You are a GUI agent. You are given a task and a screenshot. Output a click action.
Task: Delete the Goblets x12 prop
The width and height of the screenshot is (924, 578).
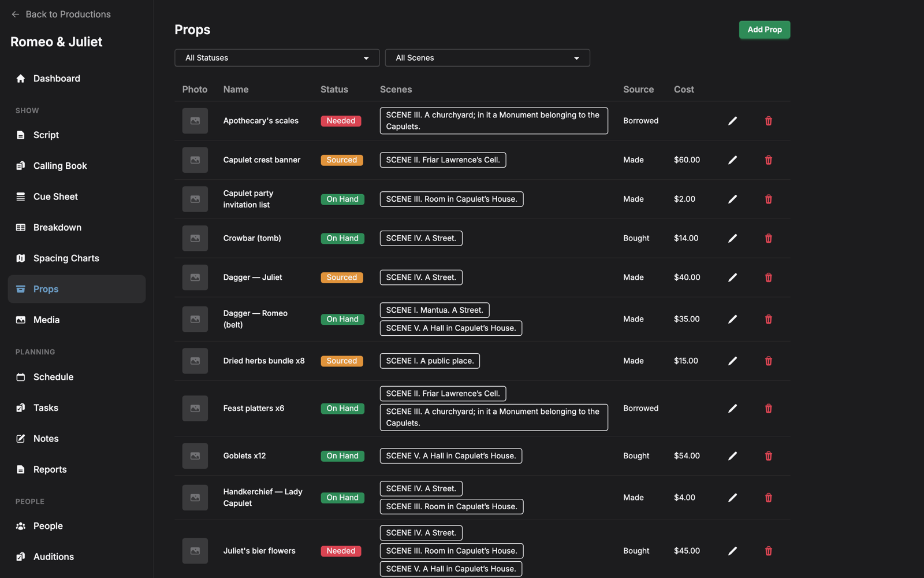[x=768, y=456]
